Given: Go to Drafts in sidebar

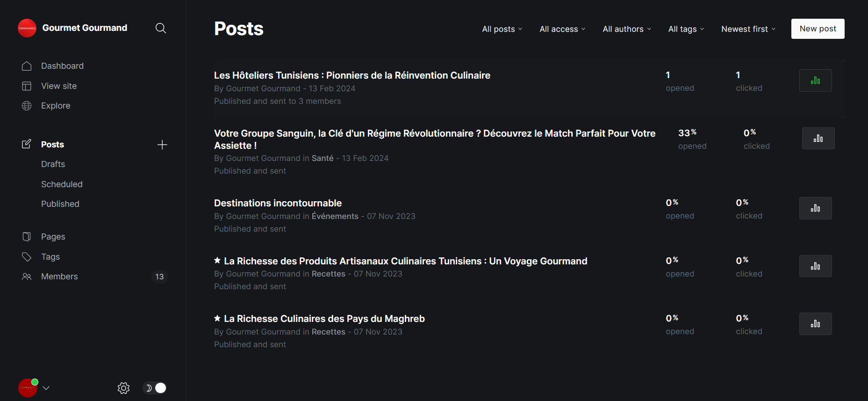Looking at the screenshot, I should pyautogui.click(x=53, y=164).
